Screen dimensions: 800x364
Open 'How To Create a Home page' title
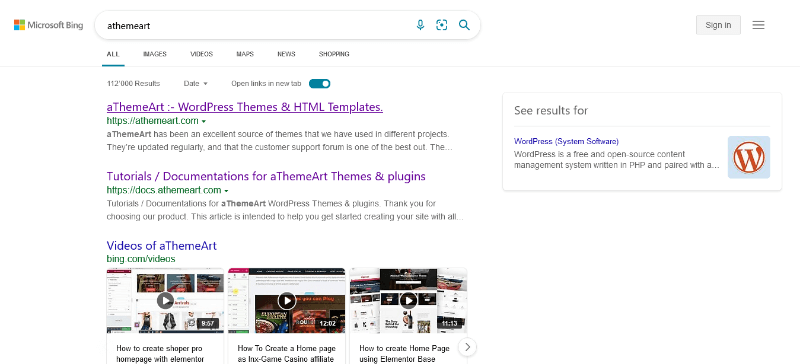click(x=287, y=354)
